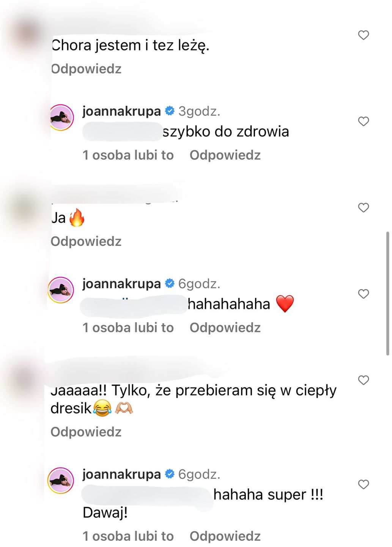Click Odpowiedz under the "Ja" fire comment
392x547 pixels.
pyautogui.click(x=86, y=242)
